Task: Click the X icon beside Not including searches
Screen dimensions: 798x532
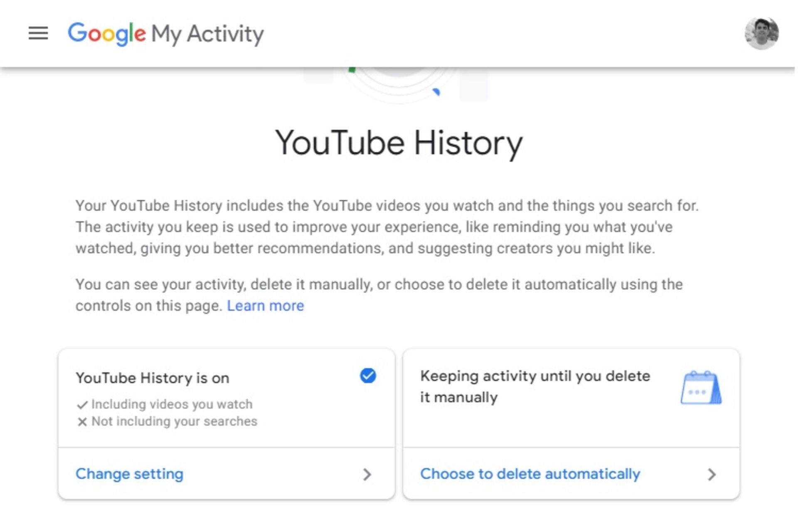Action: point(82,422)
